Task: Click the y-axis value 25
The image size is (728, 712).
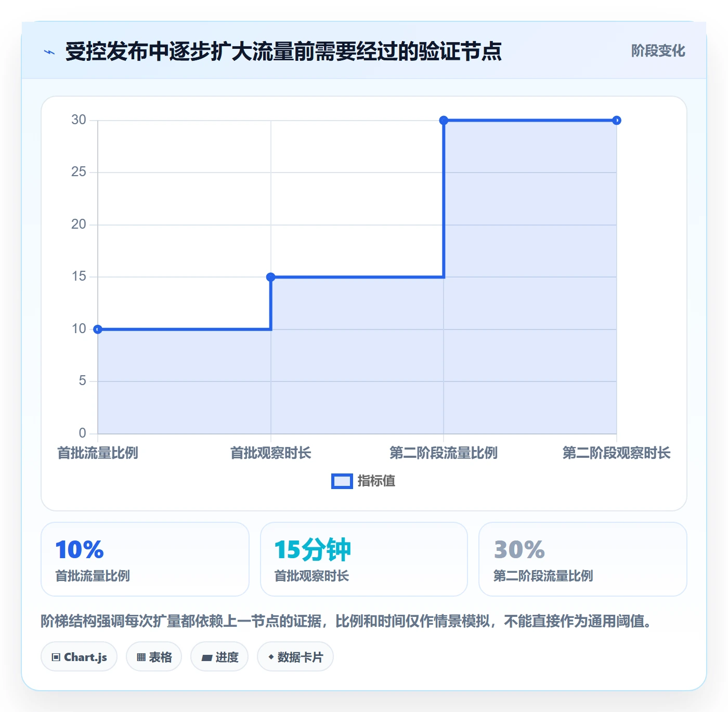Action: [79, 172]
